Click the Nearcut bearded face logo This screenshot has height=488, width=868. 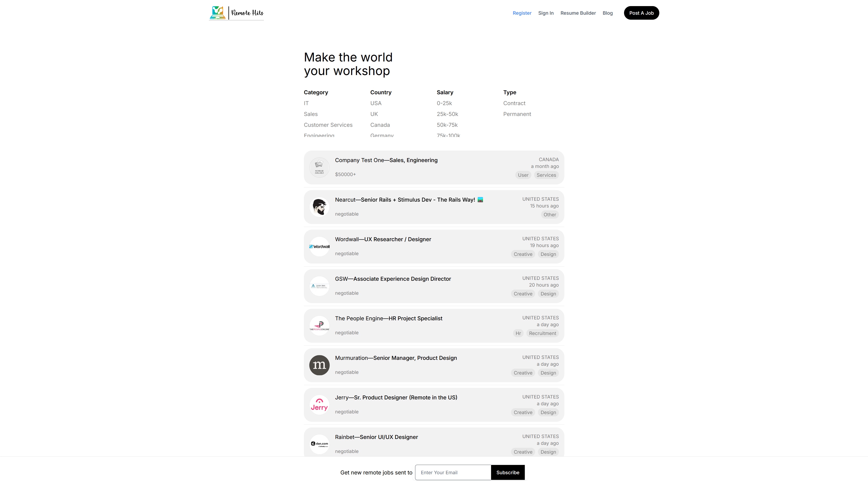tap(319, 207)
